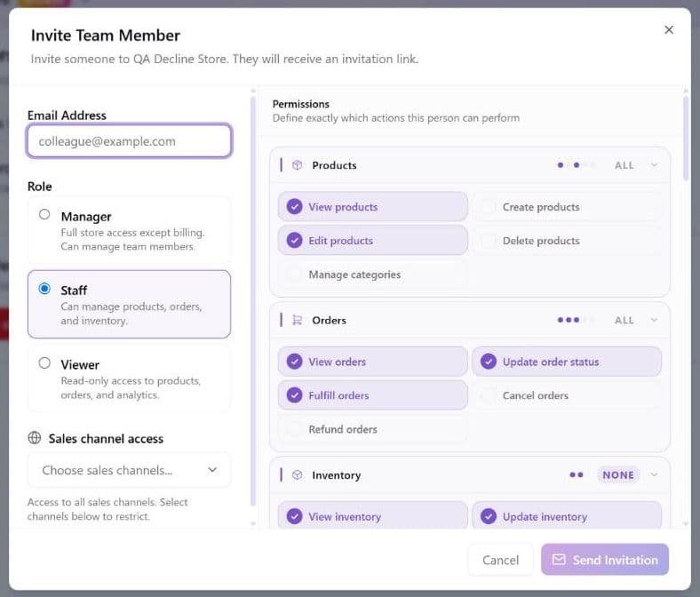Viewport: 700px width, 597px height.
Task: Select the Staff role radio button
Action: coord(44,289)
